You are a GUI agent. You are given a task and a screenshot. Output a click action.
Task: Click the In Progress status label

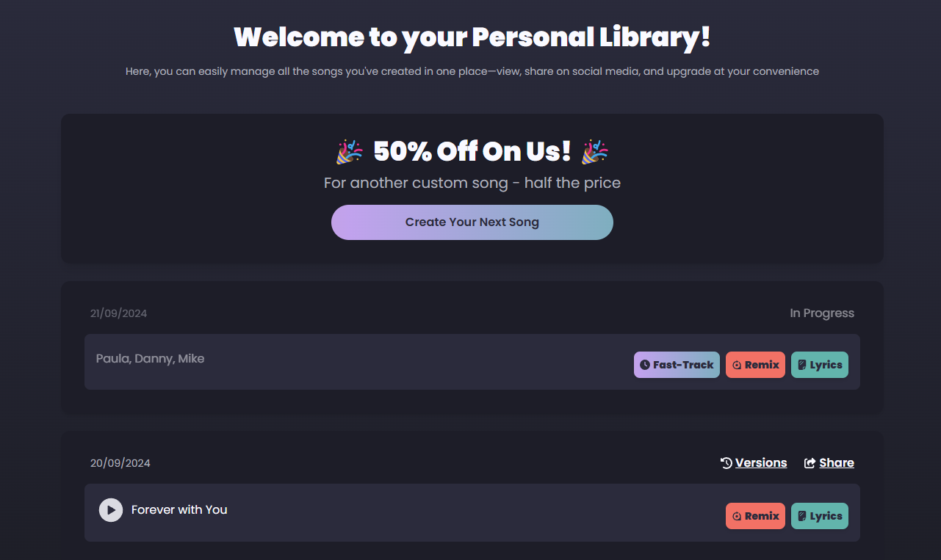pos(822,313)
